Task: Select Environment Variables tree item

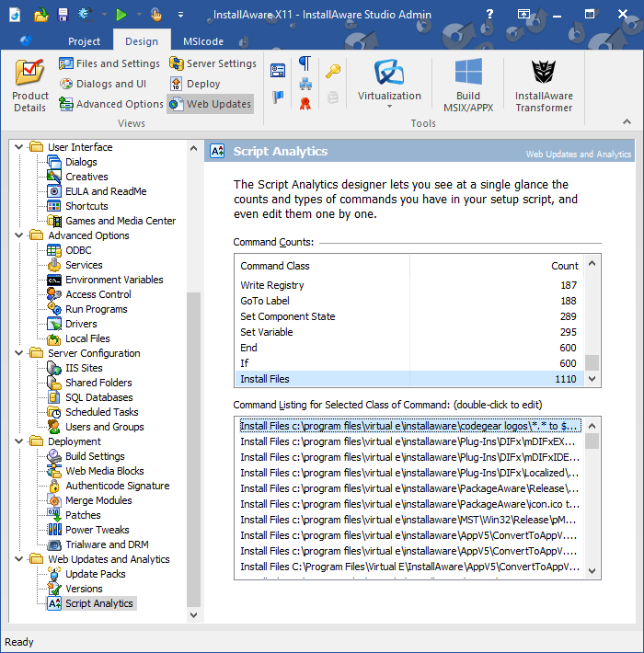Action: pyautogui.click(x=114, y=280)
